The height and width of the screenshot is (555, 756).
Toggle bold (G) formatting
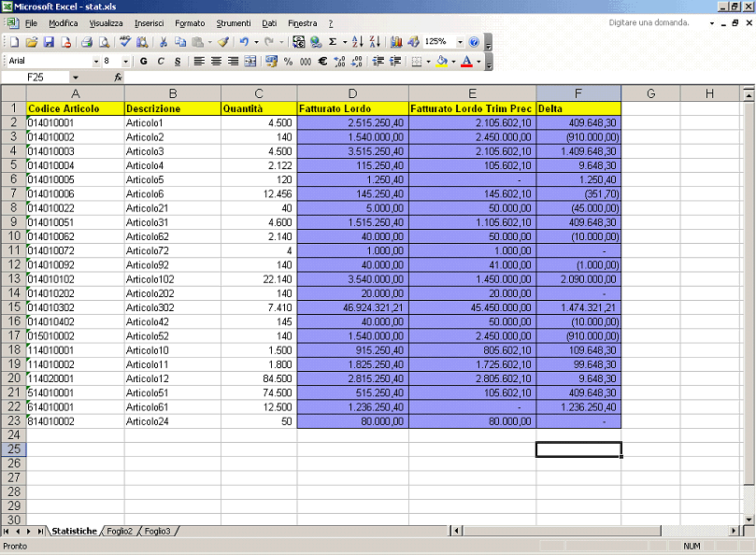[x=143, y=62]
